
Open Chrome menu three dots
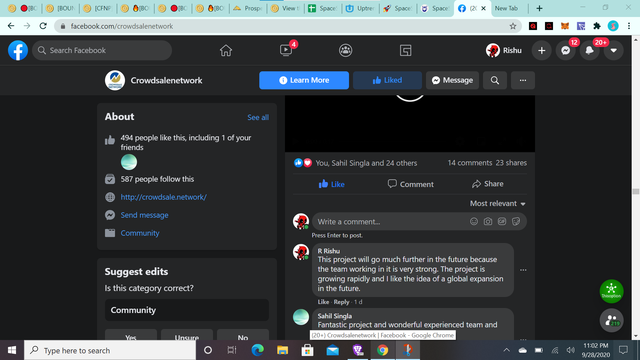tap(629, 26)
